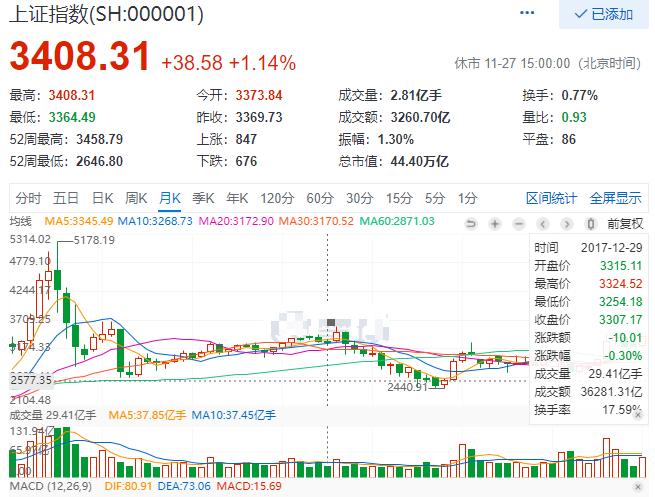655x497 pixels.
Task: Switch to the 15分 tab
Action: pyautogui.click(x=399, y=198)
